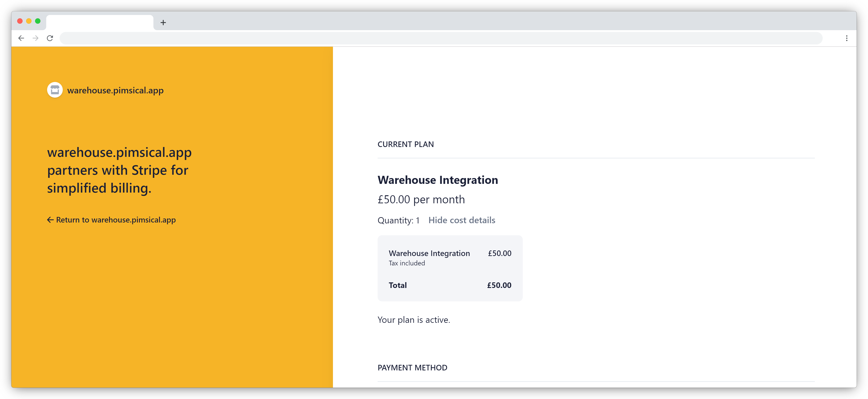Screen dimensions: 868x399
Task: Click the green maximize traffic light icon
Action: [38, 21]
